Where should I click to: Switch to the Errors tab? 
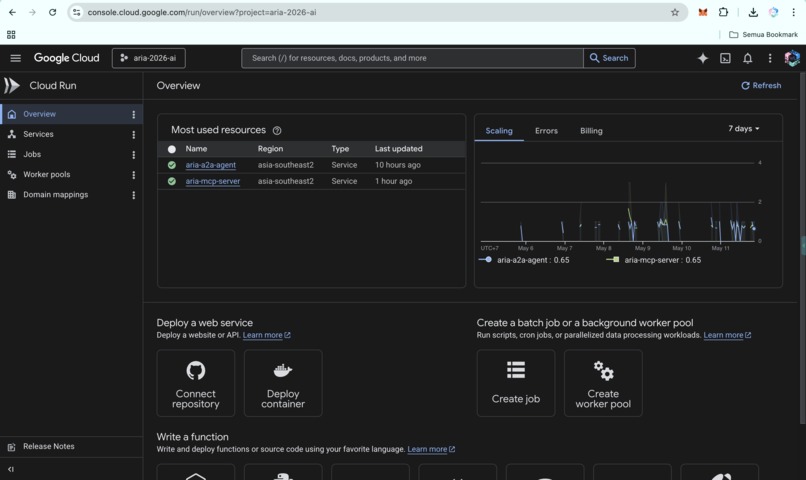click(x=546, y=131)
